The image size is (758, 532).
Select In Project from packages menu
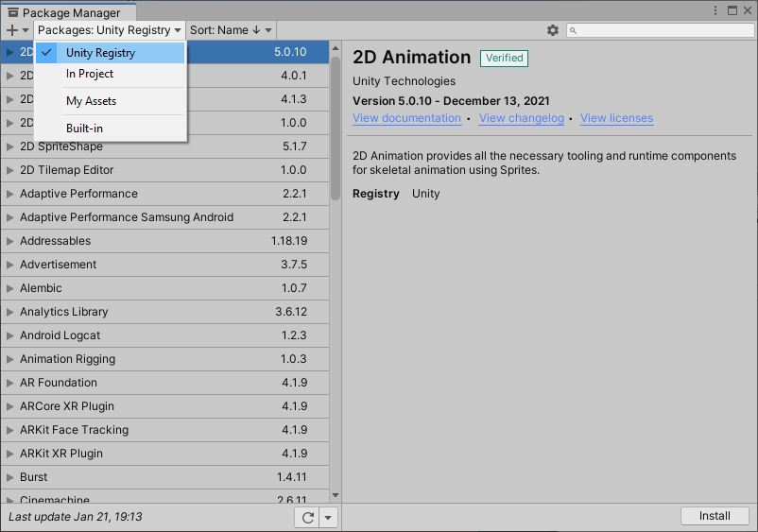point(90,74)
